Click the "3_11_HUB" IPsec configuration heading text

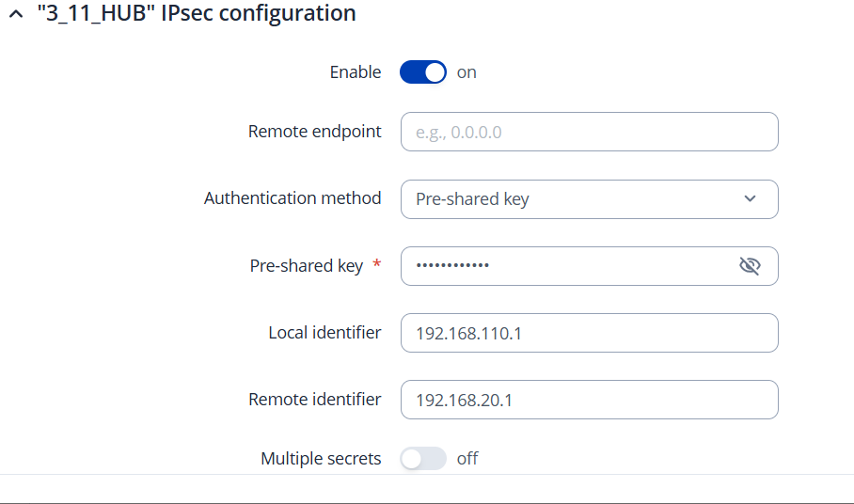point(196,14)
